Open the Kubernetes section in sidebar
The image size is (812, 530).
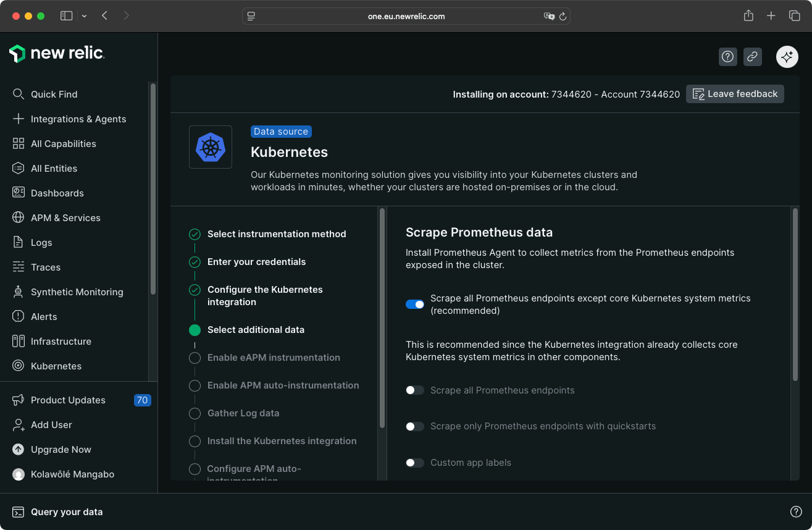(57, 366)
